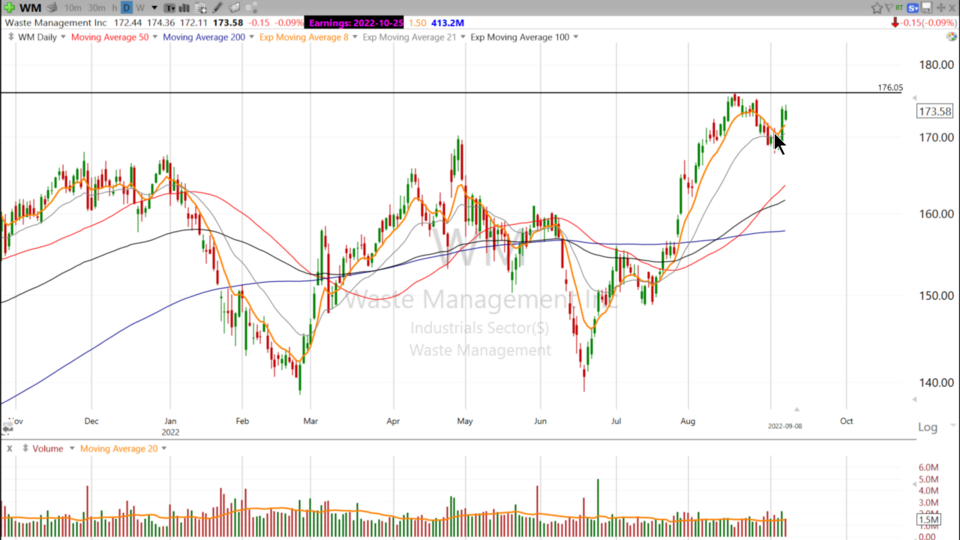This screenshot has height=540, width=960.
Task: Click the gray cube icon beside WM
Action: point(52,8)
